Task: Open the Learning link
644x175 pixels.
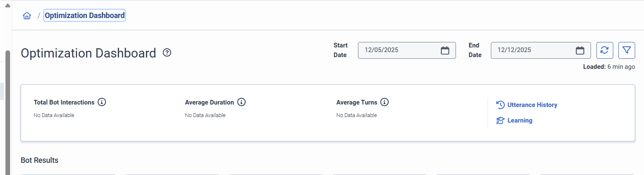Action: (520, 120)
